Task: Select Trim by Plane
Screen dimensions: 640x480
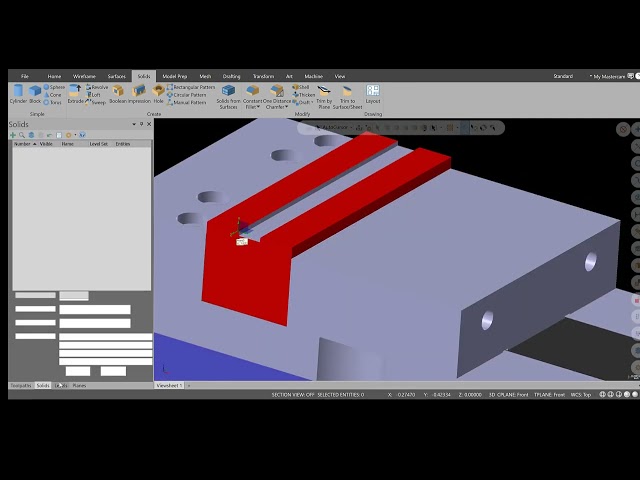Action: click(x=324, y=97)
